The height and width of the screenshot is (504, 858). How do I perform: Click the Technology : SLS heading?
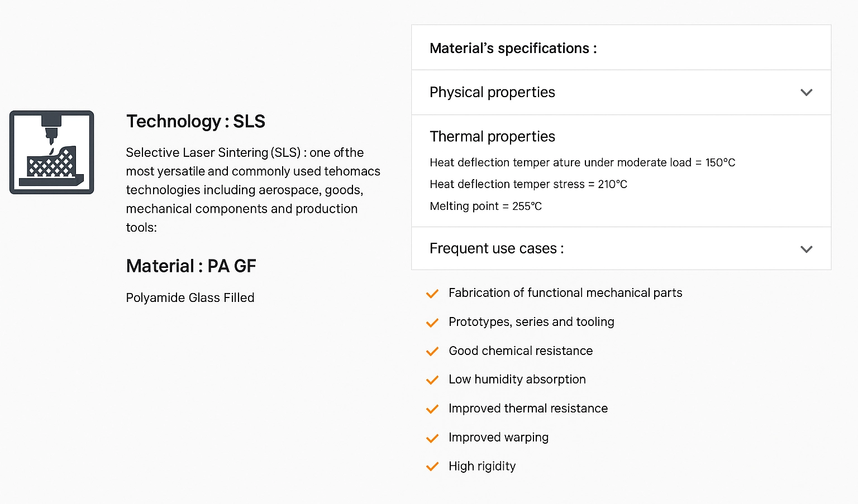click(x=196, y=121)
